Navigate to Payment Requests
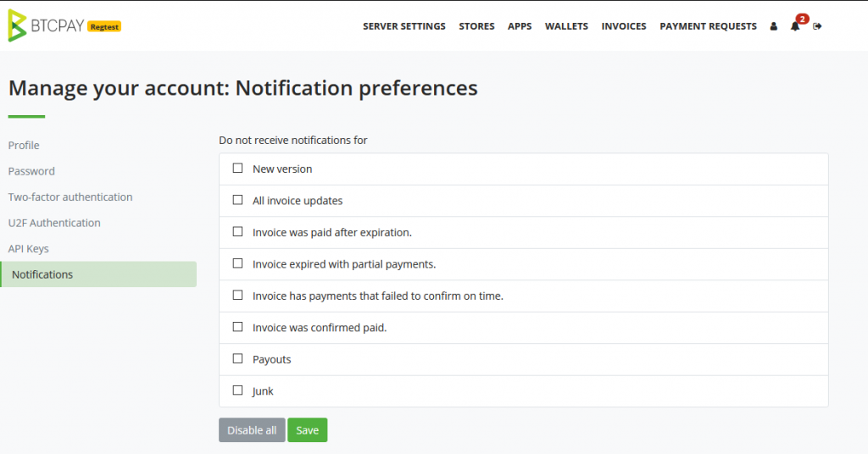The height and width of the screenshot is (454, 868). point(708,26)
